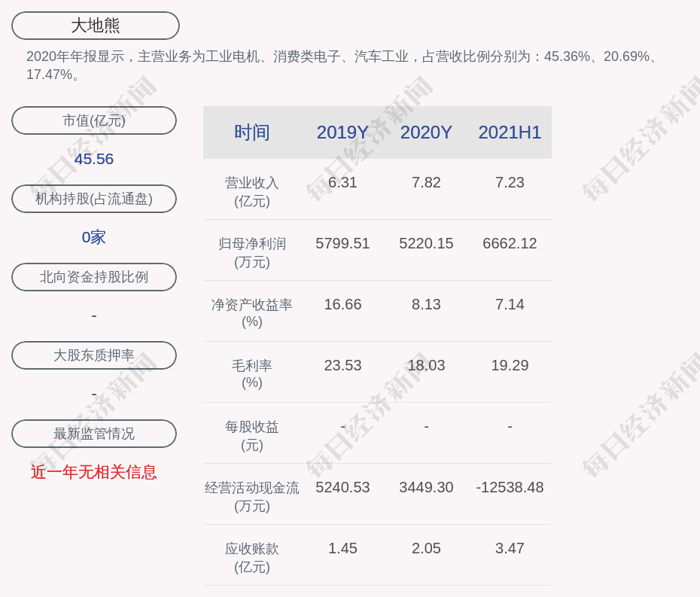
Task: Click the market value 45.56
Action: click(94, 159)
